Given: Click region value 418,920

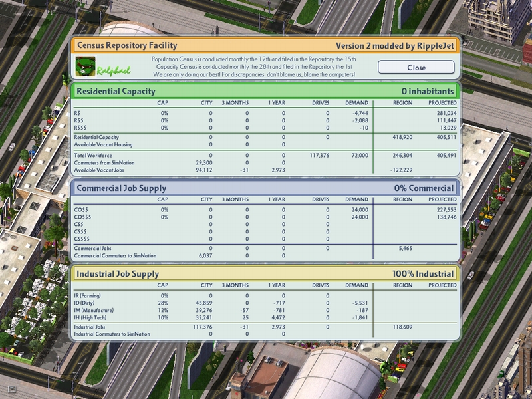Looking at the screenshot, I should pos(402,137).
